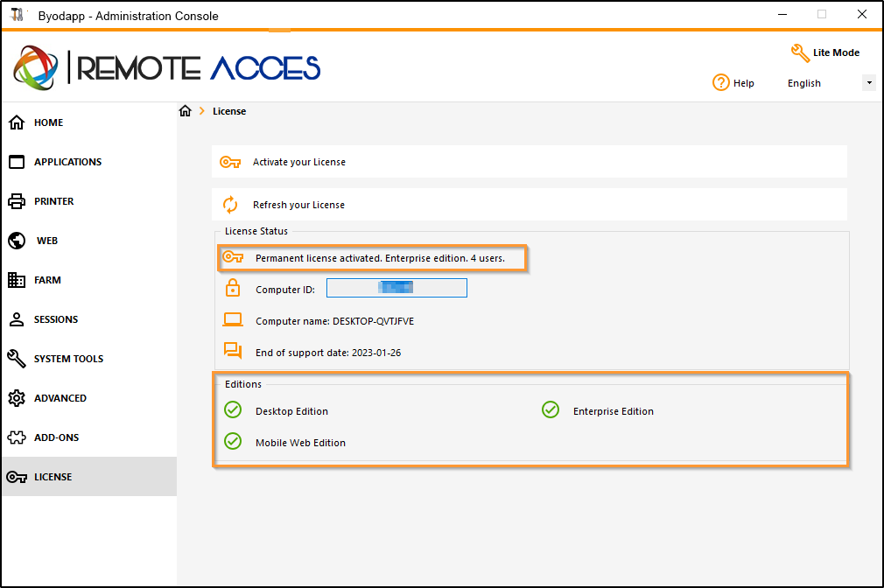Click the License key icon in sidebar
This screenshot has height=588, width=884.
pos(17,477)
